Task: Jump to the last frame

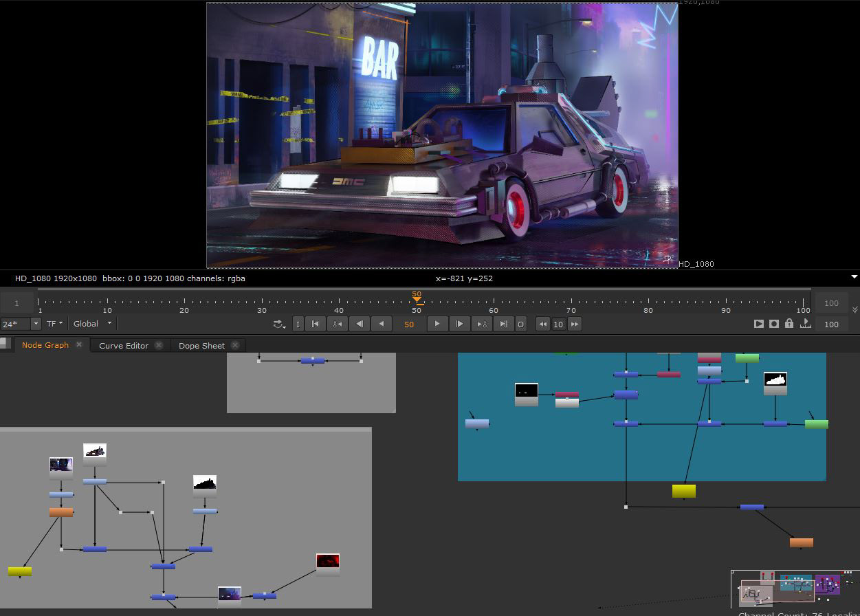Action: click(503, 324)
